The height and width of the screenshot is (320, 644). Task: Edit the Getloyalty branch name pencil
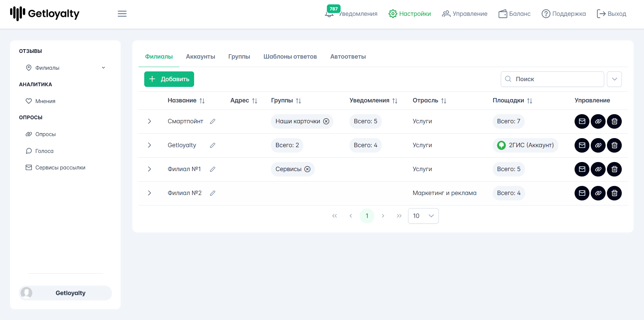[x=213, y=145]
